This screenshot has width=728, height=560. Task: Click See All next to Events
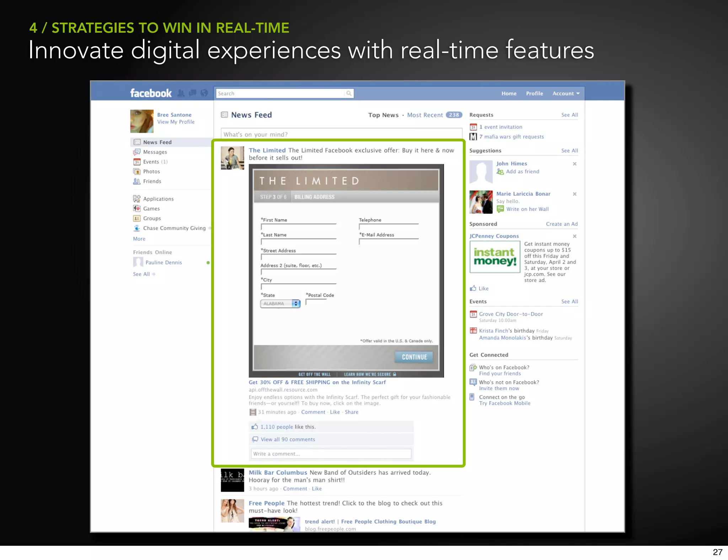pos(569,302)
